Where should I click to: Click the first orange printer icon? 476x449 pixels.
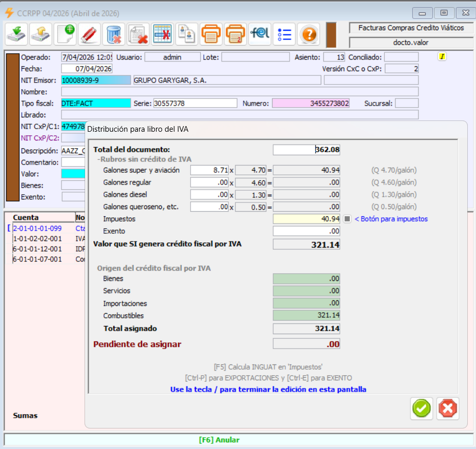pyautogui.click(x=211, y=34)
